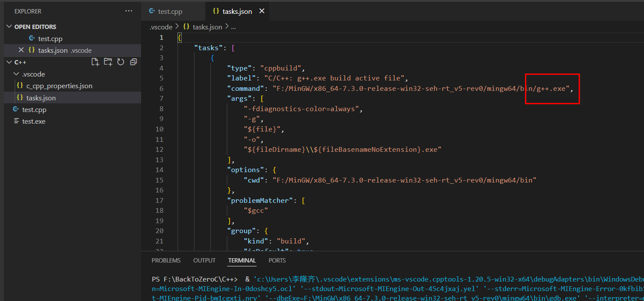The image size is (644, 301).
Task: Click "kind" key on line 21
Action: (x=257, y=241)
